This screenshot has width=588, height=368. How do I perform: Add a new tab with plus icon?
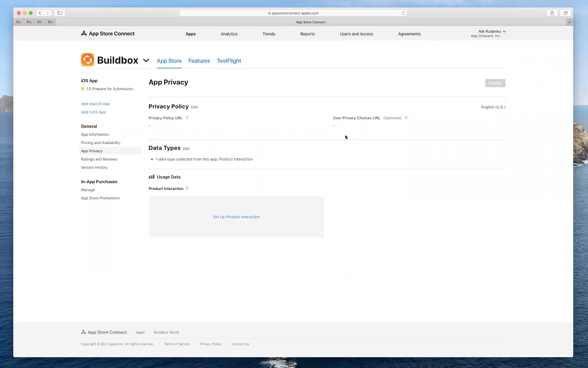tap(569, 22)
